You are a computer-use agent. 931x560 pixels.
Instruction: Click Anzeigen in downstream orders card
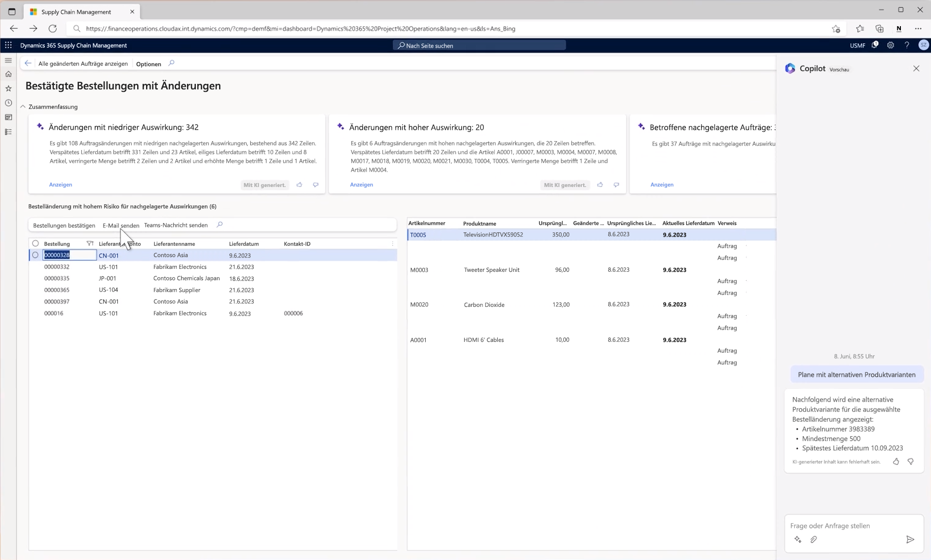tap(662, 185)
